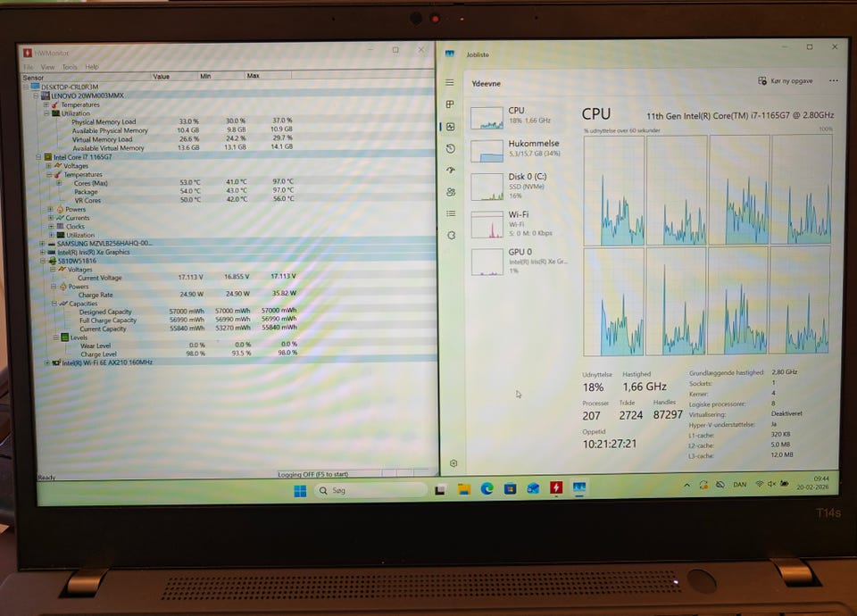Open Microsoft Store icon on taskbar
The width and height of the screenshot is (857, 616).
(x=510, y=488)
